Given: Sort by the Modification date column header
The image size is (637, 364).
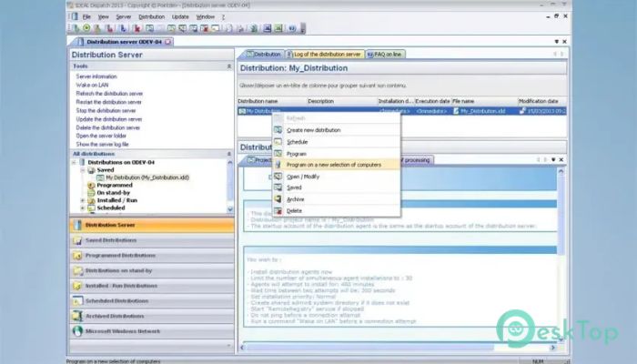Looking at the screenshot, I should (x=542, y=101).
